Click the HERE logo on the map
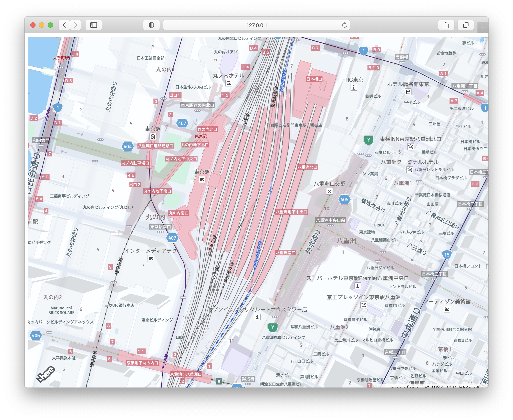This screenshot has height=420, width=513. coord(46,374)
